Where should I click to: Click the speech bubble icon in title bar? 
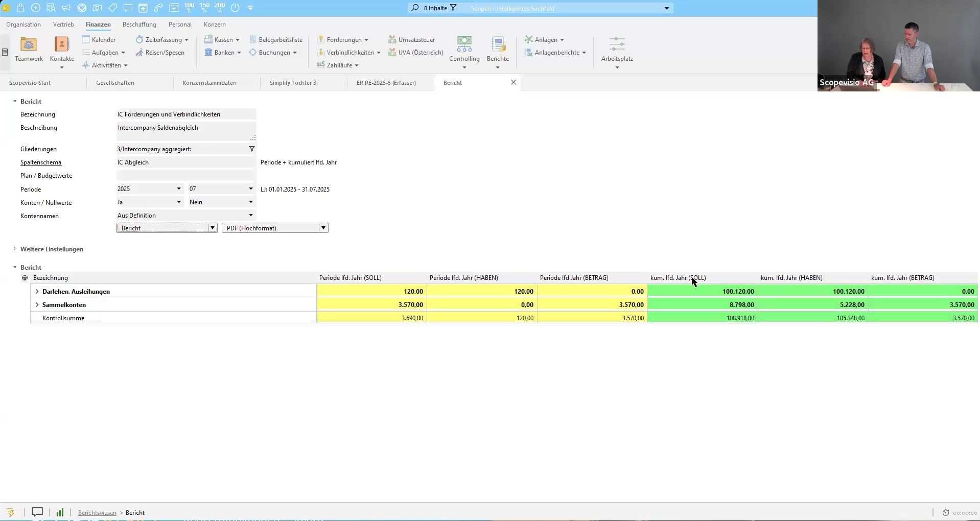pyautogui.click(x=128, y=8)
